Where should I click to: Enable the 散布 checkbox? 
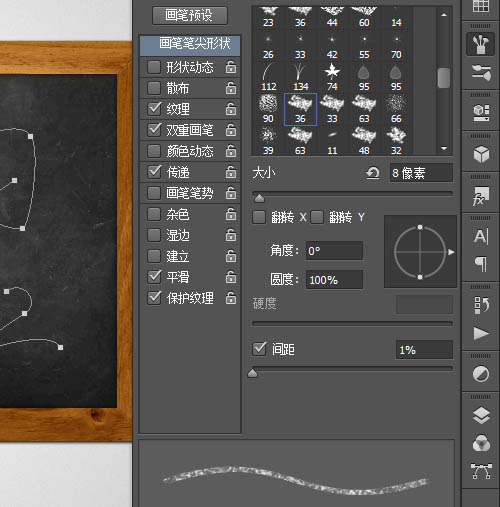154,88
